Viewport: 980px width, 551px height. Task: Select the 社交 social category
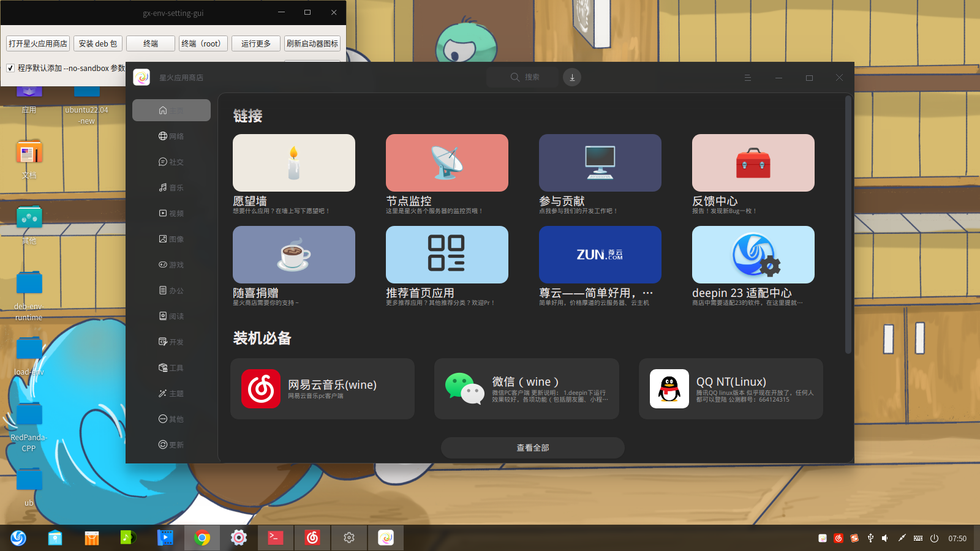pyautogui.click(x=171, y=162)
